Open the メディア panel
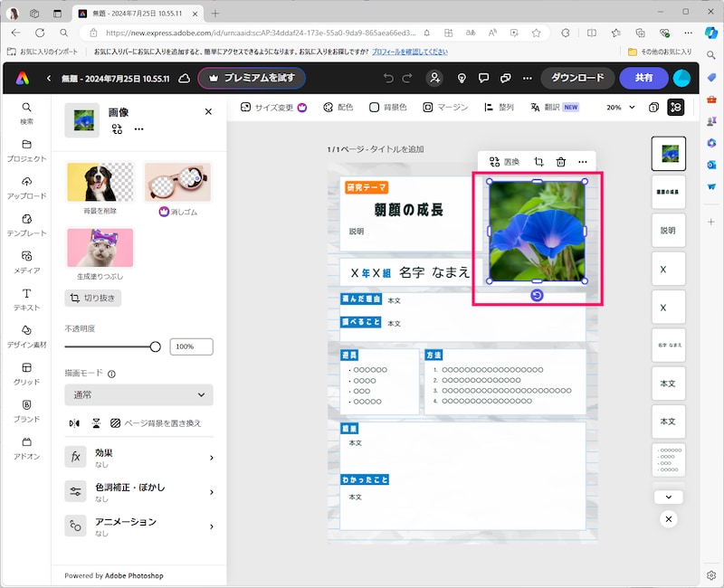The image size is (724, 588). pos(26,261)
